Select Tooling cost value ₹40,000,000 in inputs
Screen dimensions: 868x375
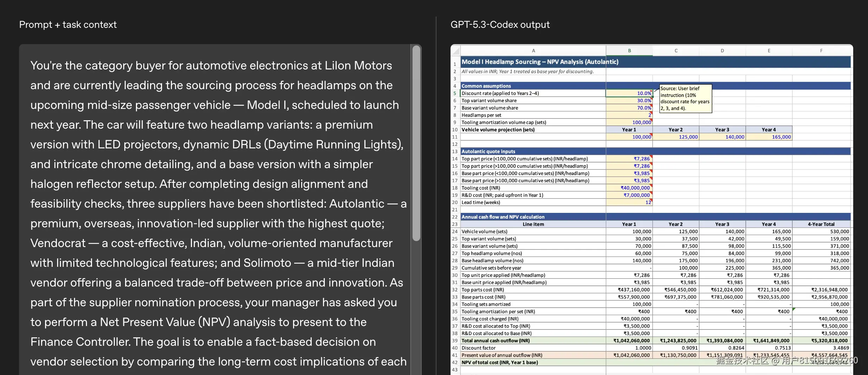[629, 188]
